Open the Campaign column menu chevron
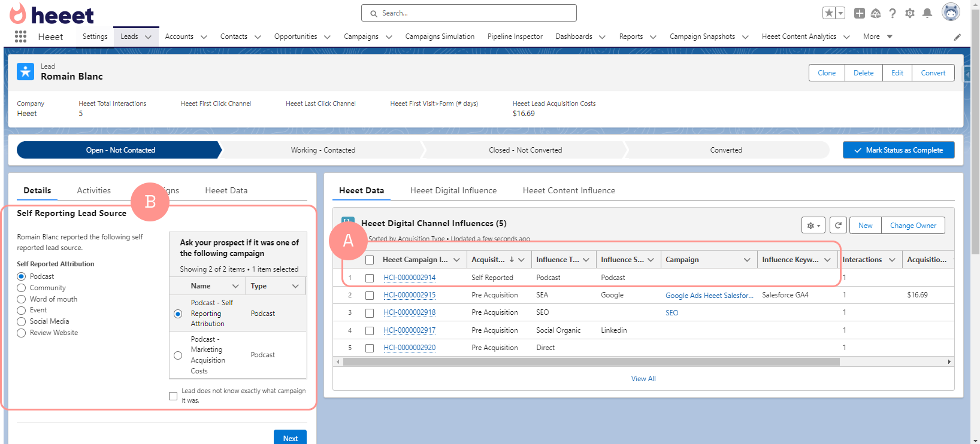The height and width of the screenshot is (444, 980). pos(747,260)
